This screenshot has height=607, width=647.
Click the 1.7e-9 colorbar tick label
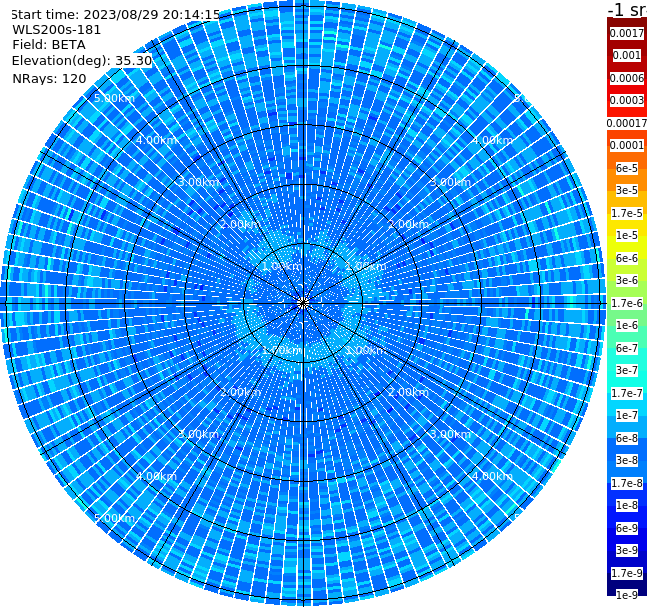[x=627, y=573]
